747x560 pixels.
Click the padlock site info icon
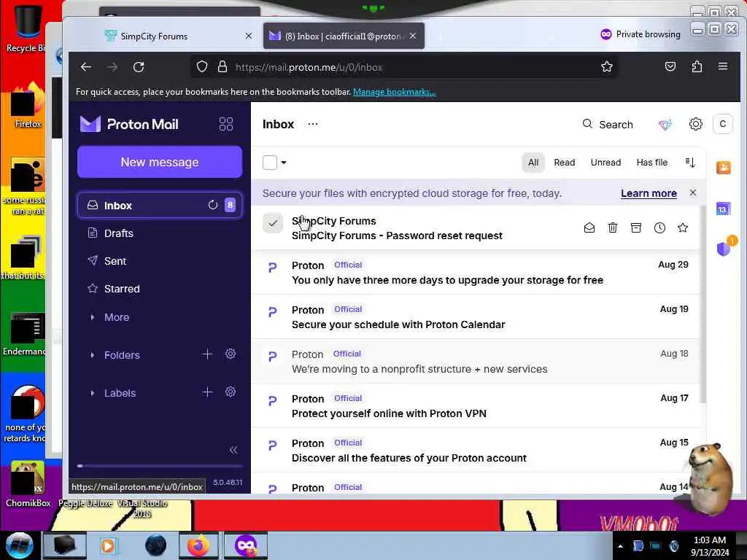click(x=222, y=66)
